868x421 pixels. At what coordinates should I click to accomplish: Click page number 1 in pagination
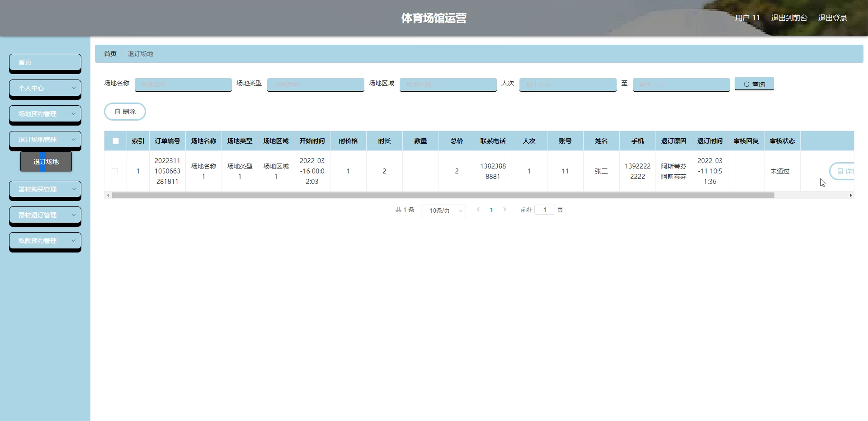click(x=491, y=210)
